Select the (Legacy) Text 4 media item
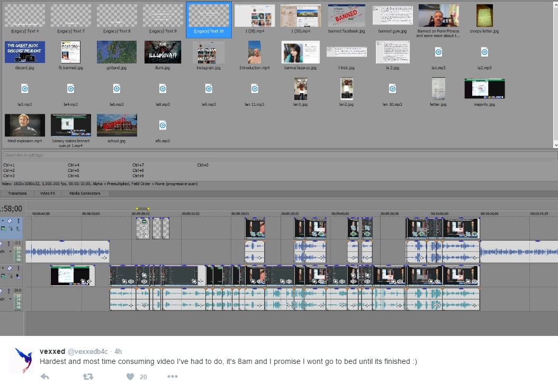This screenshot has width=558, height=392. tap(24, 19)
